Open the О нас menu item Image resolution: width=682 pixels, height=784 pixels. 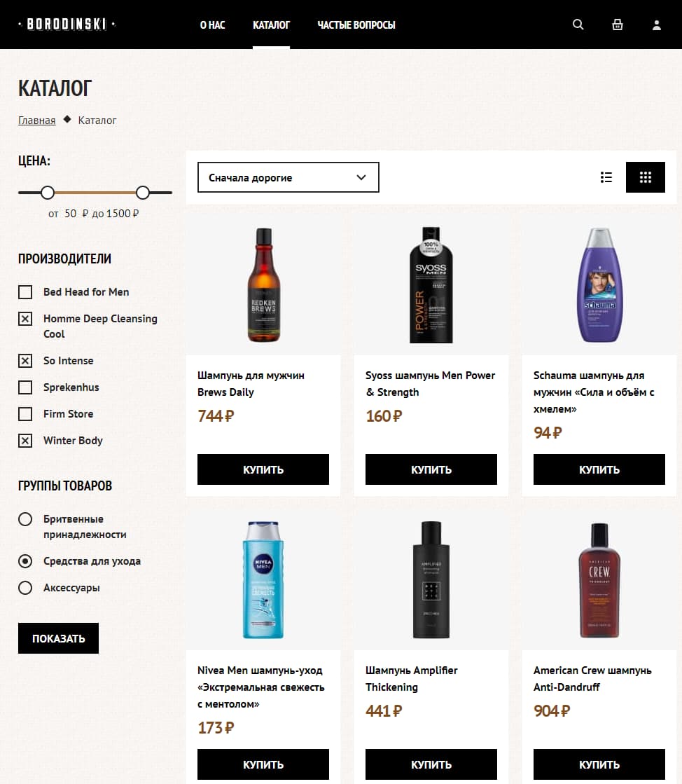(212, 25)
